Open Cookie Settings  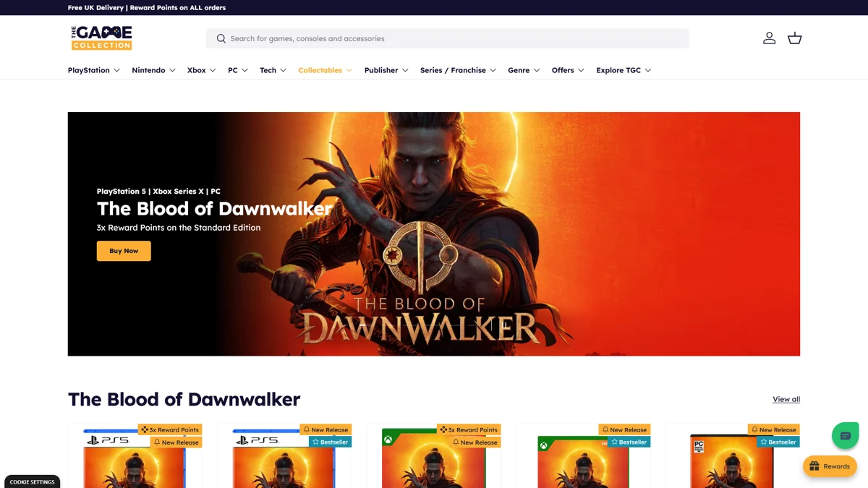click(32, 481)
